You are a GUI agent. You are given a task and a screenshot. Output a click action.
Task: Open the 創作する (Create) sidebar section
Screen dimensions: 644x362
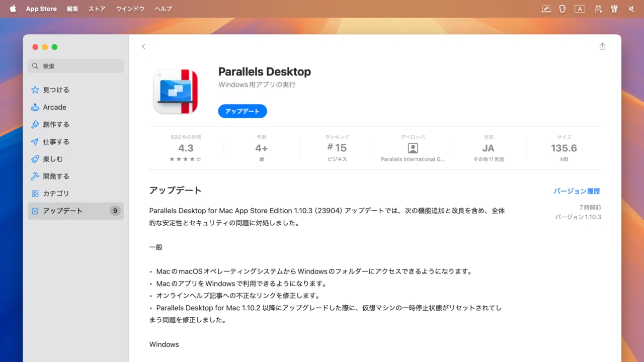(x=56, y=124)
